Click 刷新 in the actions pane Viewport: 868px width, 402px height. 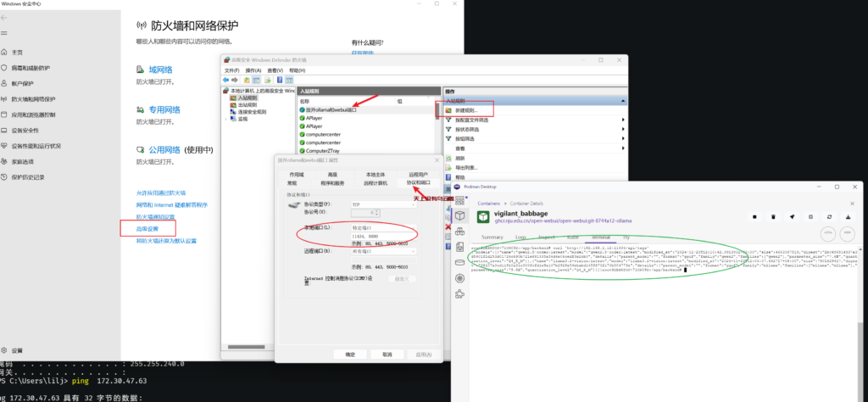point(460,158)
